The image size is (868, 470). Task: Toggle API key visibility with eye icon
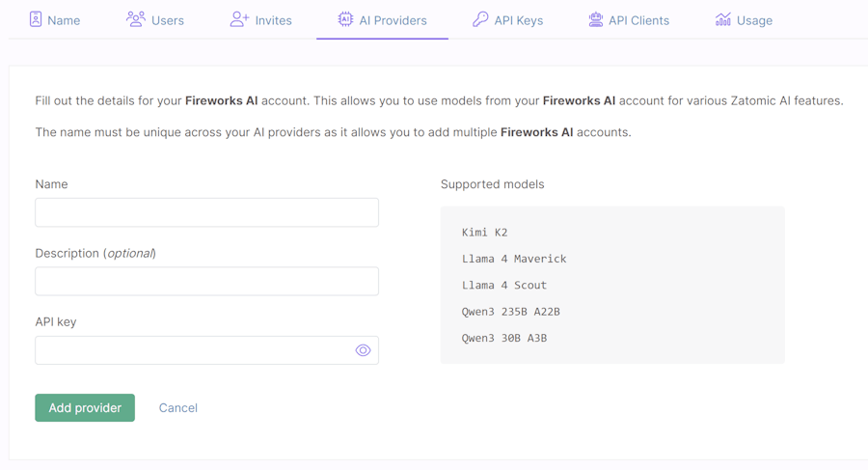pyautogui.click(x=364, y=350)
